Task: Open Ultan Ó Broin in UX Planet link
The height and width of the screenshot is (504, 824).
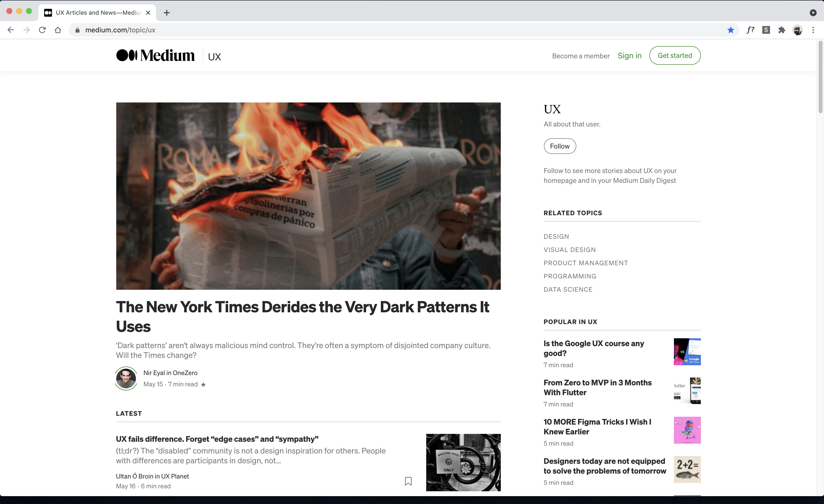Action: coord(153,476)
